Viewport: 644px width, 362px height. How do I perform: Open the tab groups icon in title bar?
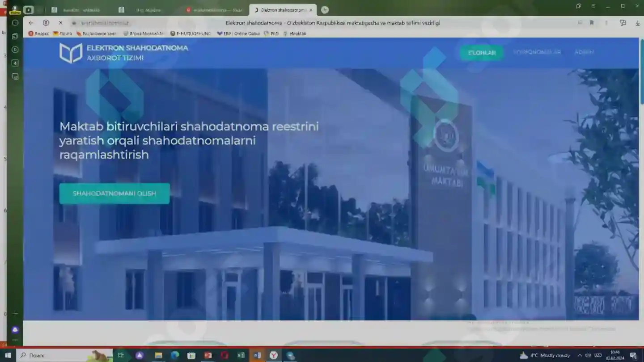click(578, 6)
